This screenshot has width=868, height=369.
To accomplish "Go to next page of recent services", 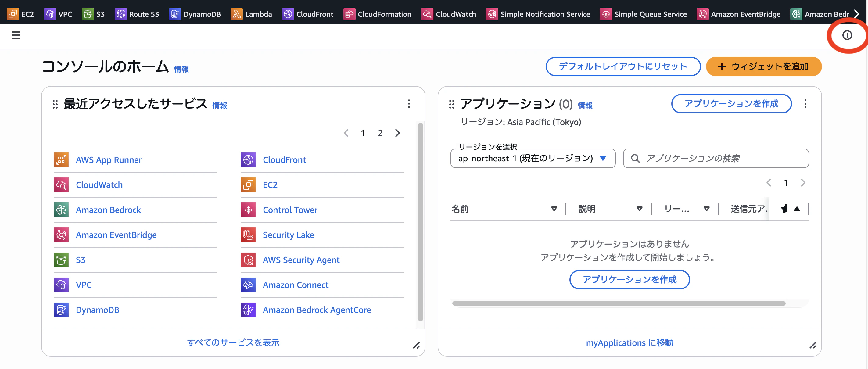I will 398,133.
